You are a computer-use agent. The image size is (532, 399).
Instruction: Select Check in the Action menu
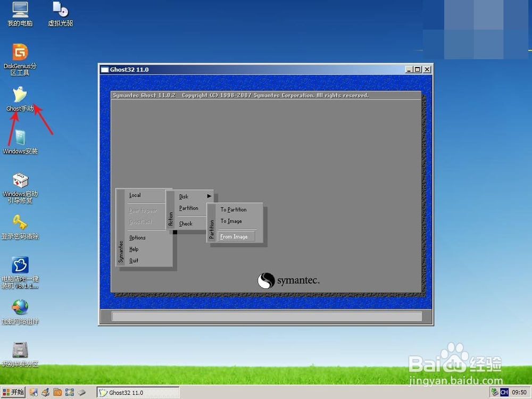(x=186, y=223)
